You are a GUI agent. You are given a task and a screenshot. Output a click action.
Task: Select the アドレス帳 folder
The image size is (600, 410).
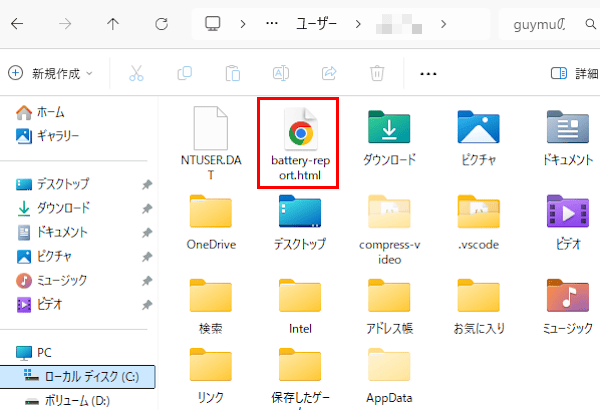pyautogui.click(x=390, y=307)
